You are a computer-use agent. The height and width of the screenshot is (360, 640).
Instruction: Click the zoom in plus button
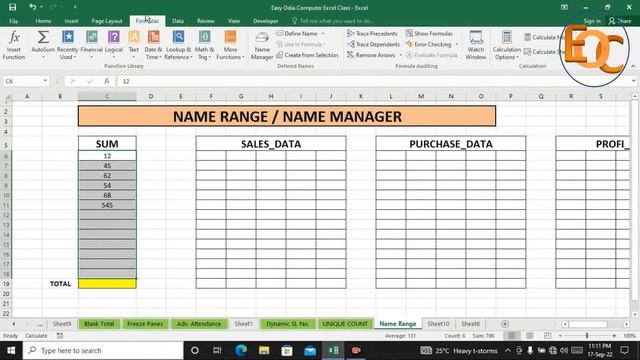tap(614, 336)
